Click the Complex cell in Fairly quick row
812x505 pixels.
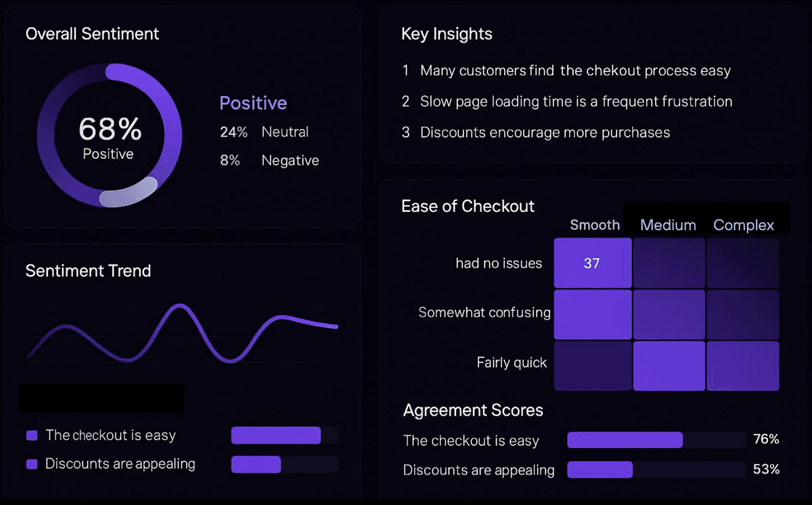pyautogui.click(x=743, y=366)
